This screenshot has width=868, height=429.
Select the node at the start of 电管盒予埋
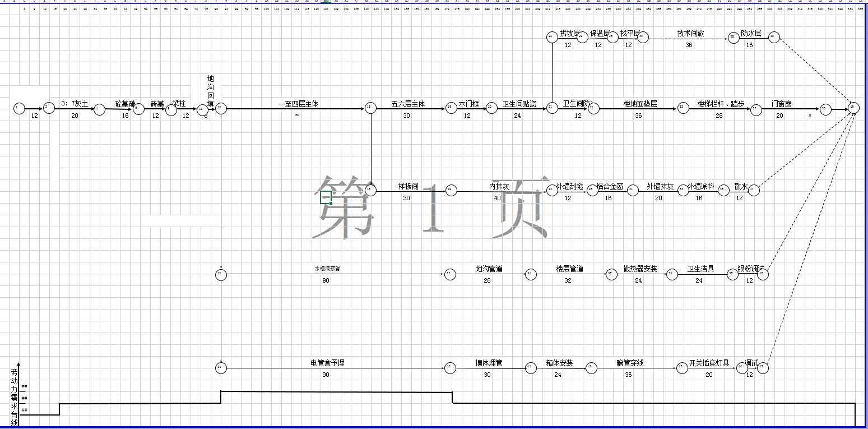click(221, 368)
